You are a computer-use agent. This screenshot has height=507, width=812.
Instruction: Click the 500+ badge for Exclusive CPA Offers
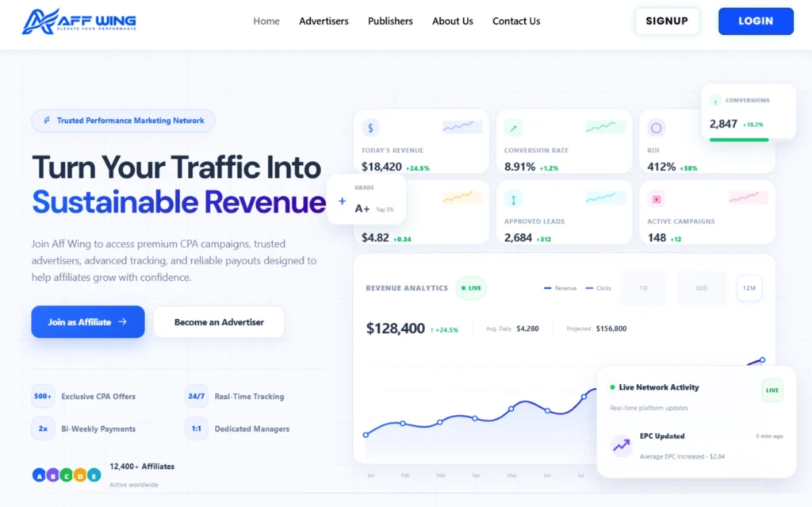(x=43, y=397)
